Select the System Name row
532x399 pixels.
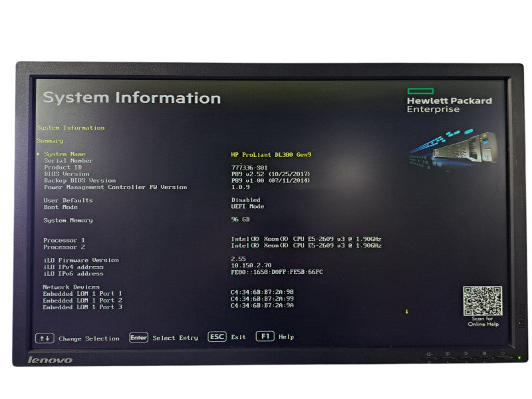[178, 154]
